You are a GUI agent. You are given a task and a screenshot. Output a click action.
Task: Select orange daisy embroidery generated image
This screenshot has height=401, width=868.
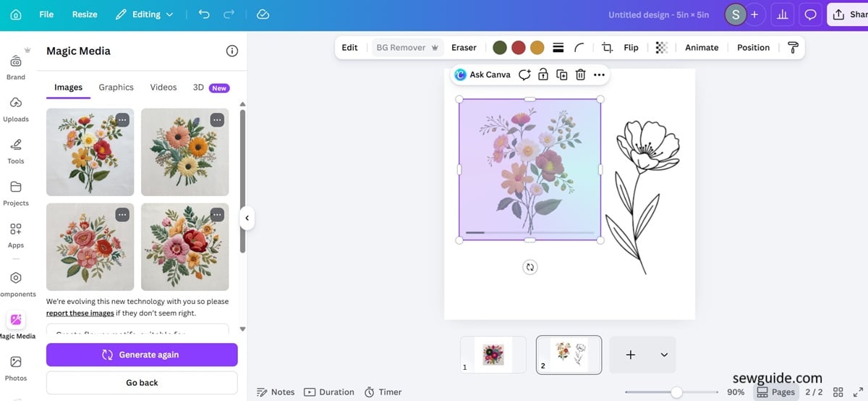point(185,152)
